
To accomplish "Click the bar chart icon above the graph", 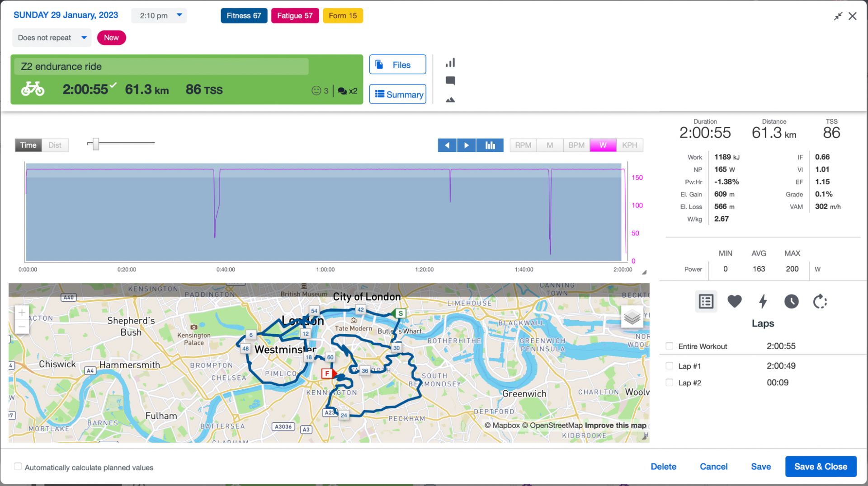I will tap(490, 145).
